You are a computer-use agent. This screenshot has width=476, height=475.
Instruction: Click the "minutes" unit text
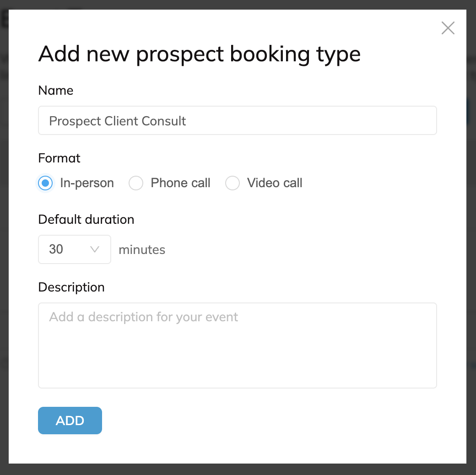pos(142,250)
